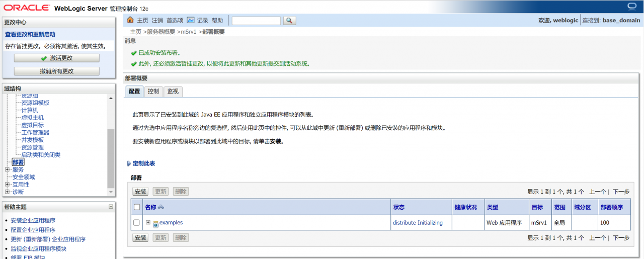Click the 类型 column header
Image resolution: width=644 pixels, height=259 pixels.
pyautogui.click(x=492, y=207)
